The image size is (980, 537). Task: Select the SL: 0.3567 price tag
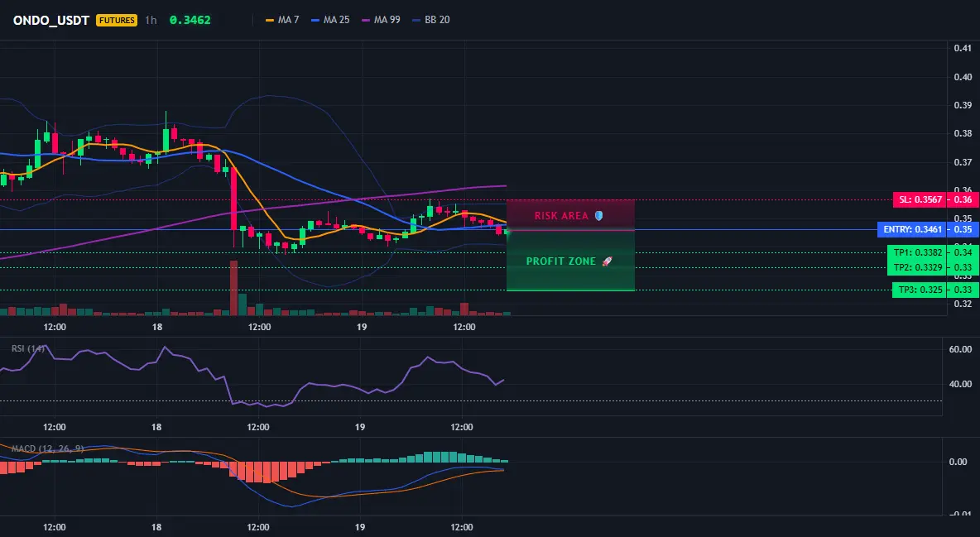919,200
